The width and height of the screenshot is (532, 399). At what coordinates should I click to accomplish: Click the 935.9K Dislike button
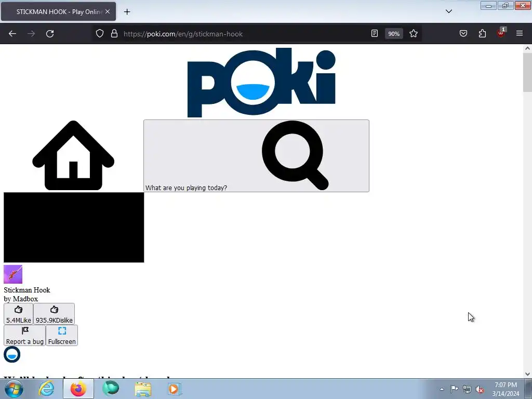click(x=54, y=314)
